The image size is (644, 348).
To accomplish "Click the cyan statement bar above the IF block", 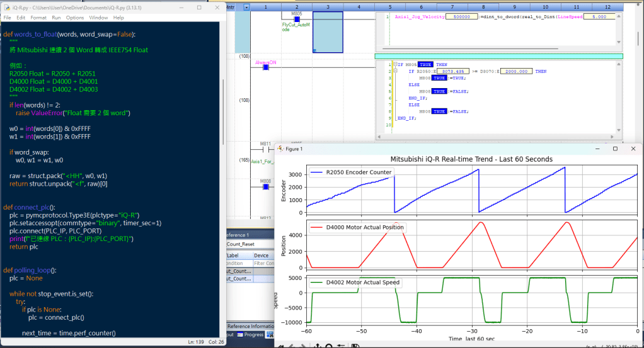I will pos(498,56).
